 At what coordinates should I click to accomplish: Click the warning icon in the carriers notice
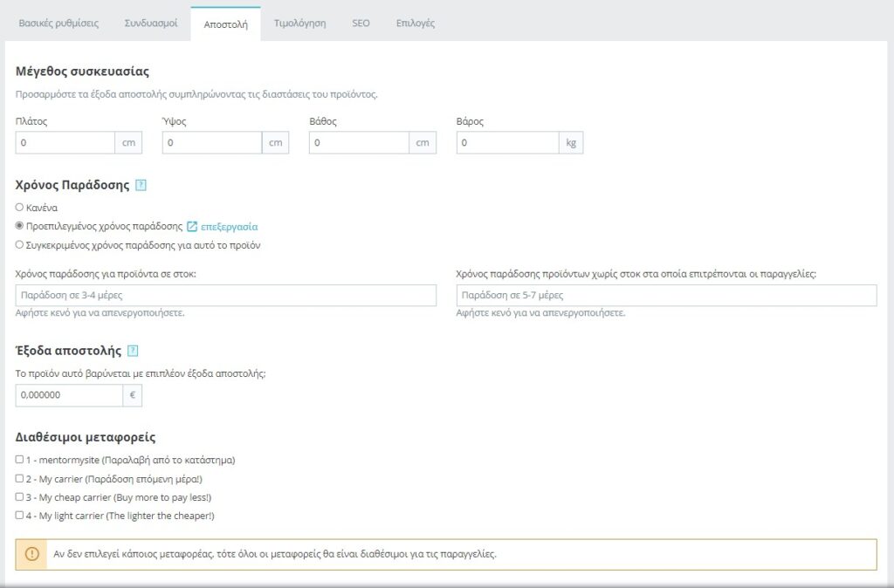click(32, 554)
